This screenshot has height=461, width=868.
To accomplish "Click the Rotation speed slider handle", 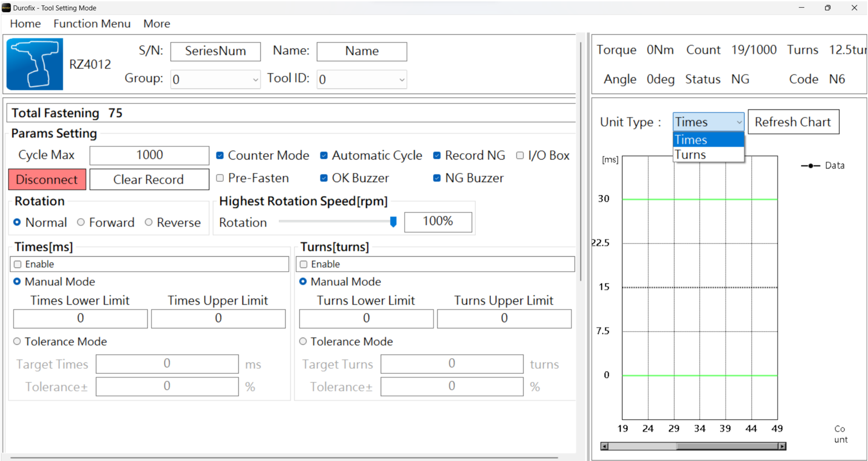I will (393, 222).
